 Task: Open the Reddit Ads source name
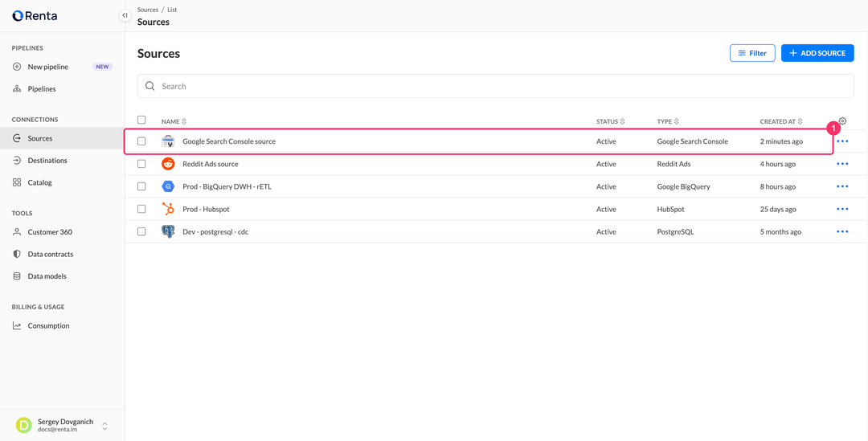pos(211,165)
